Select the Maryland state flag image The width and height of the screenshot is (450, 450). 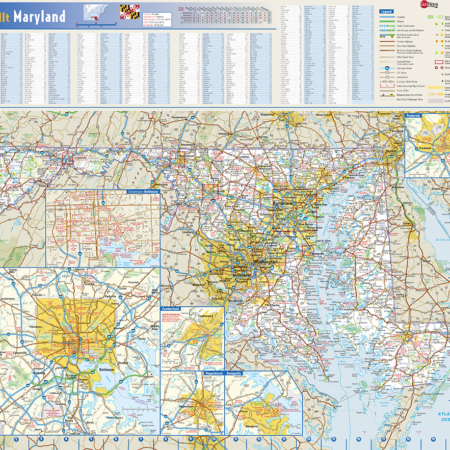130,12
